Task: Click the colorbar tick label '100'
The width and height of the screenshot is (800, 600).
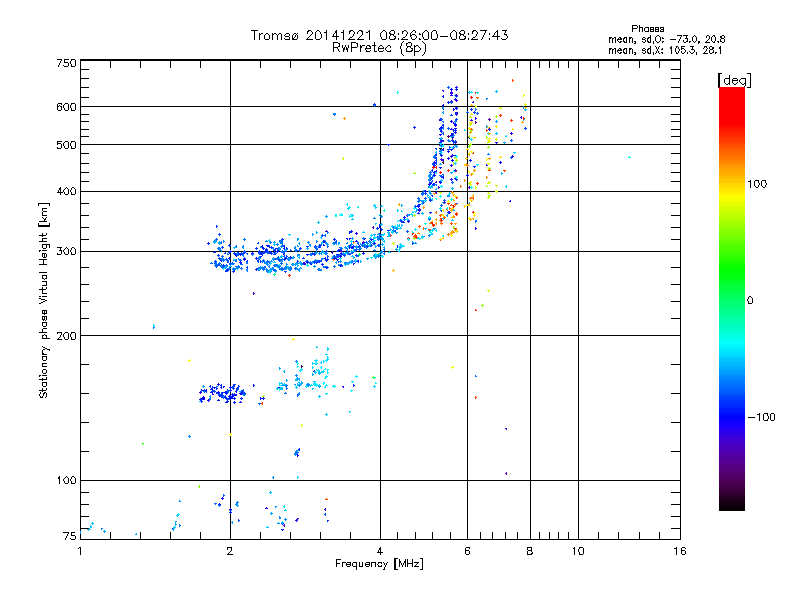Action: (757, 184)
